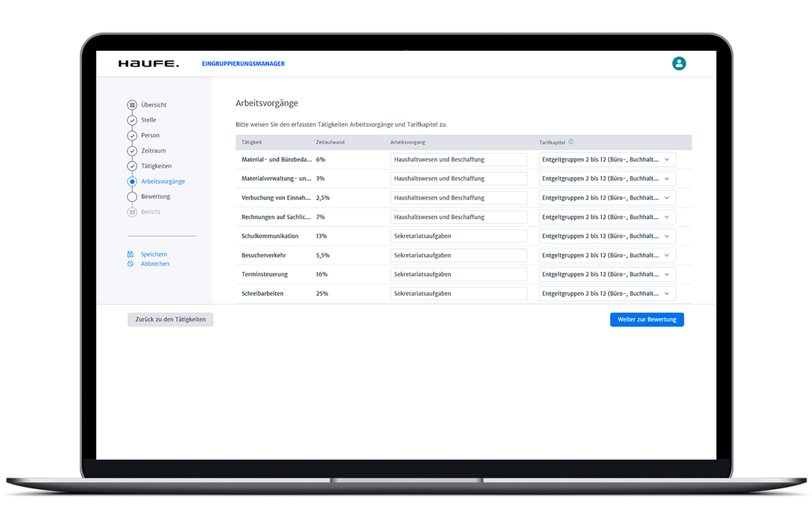Image resolution: width=812 pixels, height=531 pixels.
Task: Open Tarifkapitel dropdown for Terminsteuerung row
Action: coord(607,275)
